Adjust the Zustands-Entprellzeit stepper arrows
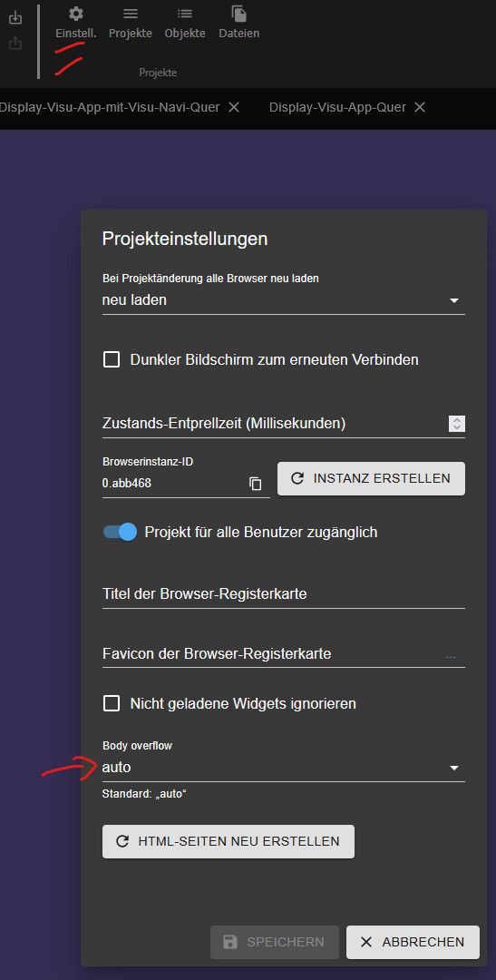The image size is (496, 980). (457, 424)
